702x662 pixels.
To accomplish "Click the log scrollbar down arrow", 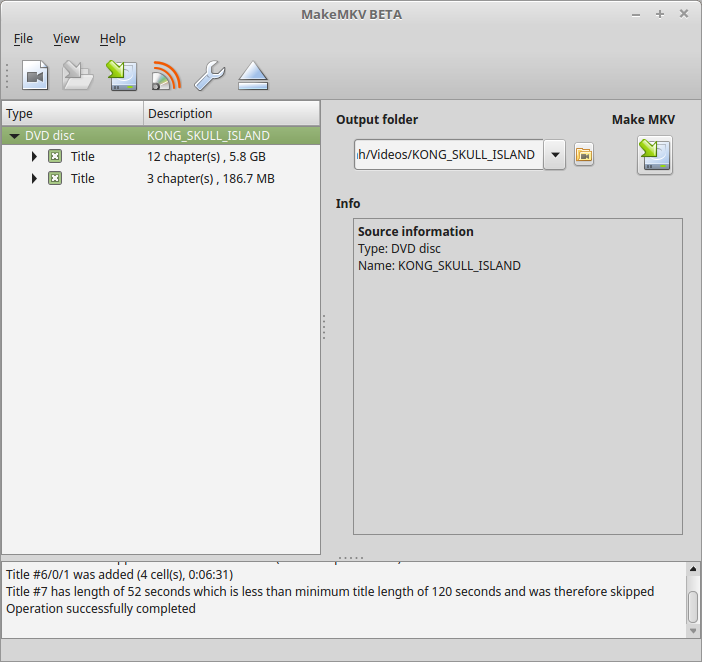I will click(x=693, y=631).
